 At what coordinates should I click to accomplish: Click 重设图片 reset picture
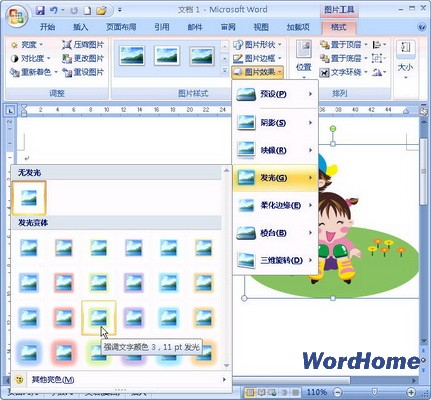click(x=83, y=72)
